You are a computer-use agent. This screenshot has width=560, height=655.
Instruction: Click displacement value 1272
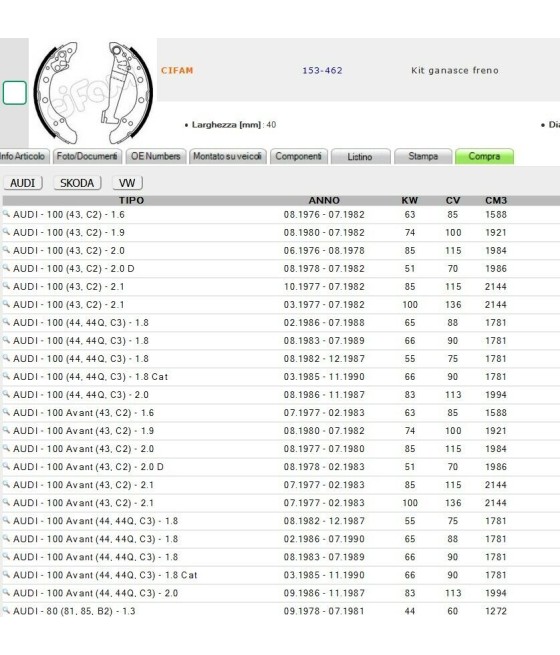pyautogui.click(x=496, y=611)
